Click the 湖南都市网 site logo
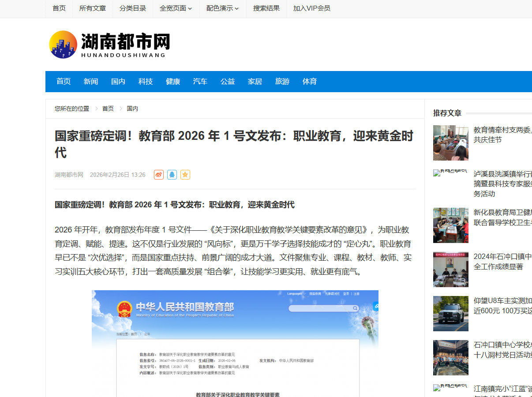This screenshot has width=532, height=397. coord(109,45)
